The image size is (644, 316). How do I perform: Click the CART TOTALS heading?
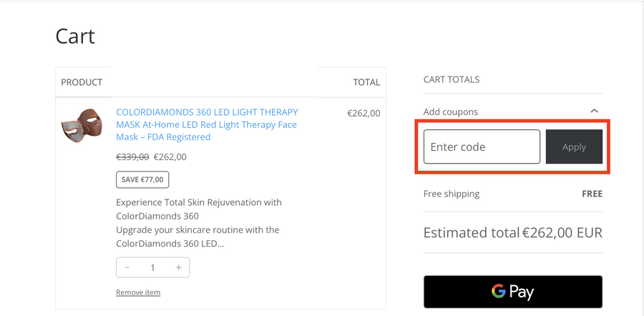pyautogui.click(x=452, y=79)
